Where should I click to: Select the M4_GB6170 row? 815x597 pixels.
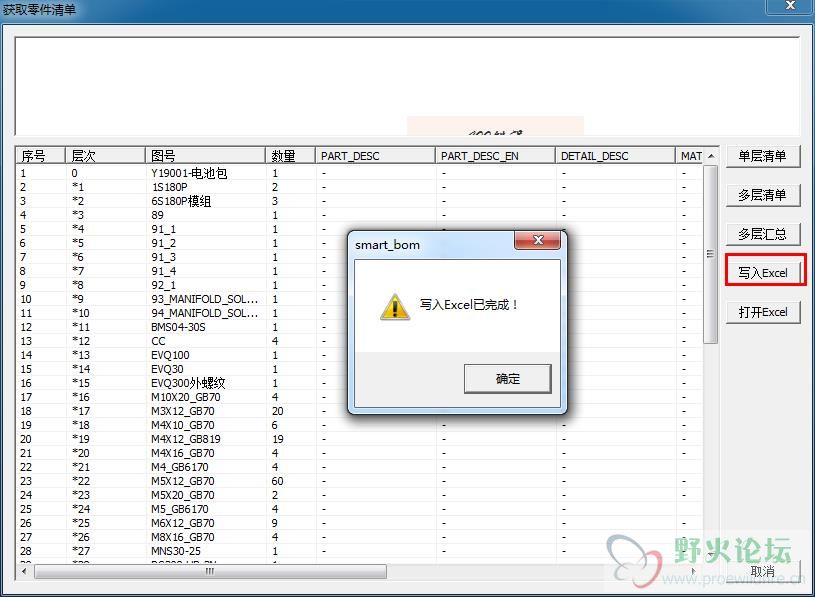pyautogui.click(x=359, y=468)
